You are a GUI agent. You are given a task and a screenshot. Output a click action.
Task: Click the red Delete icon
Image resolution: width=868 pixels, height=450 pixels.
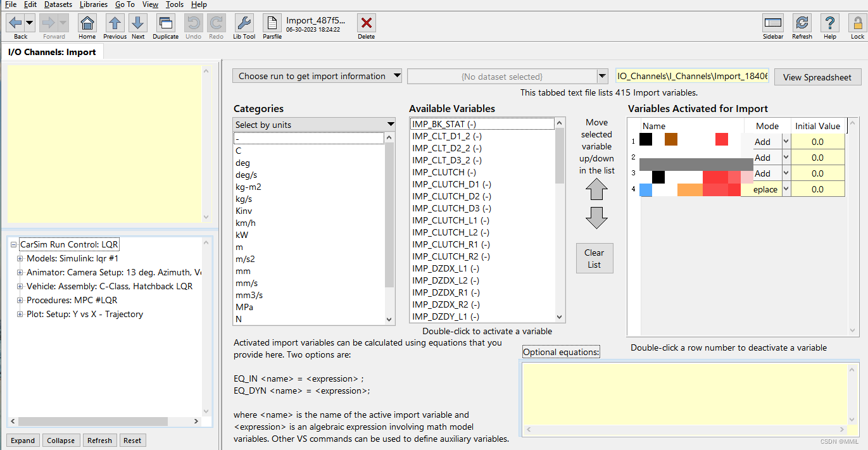pyautogui.click(x=366, y=24)
